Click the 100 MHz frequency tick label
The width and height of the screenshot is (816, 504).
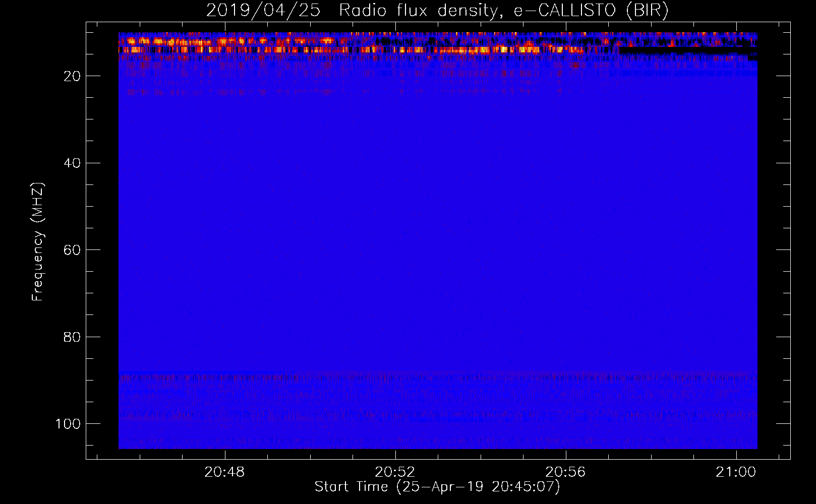(x=68, y=424)
